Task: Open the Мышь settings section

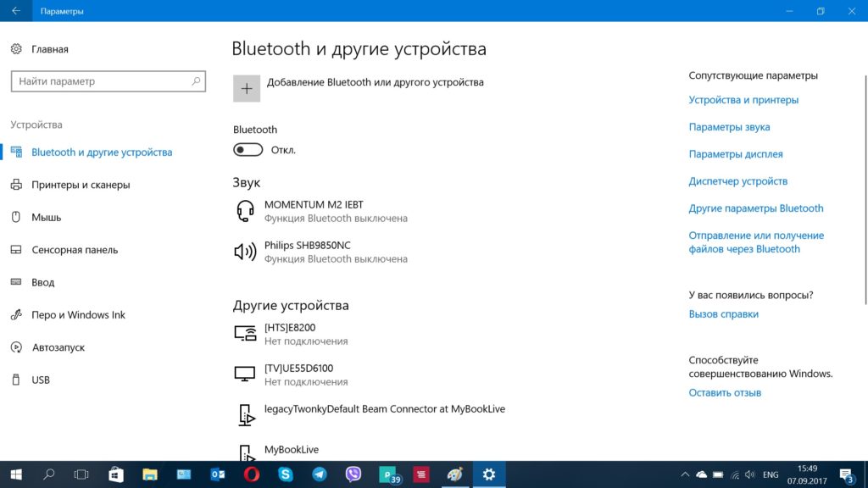Action: tap(46, 217)
